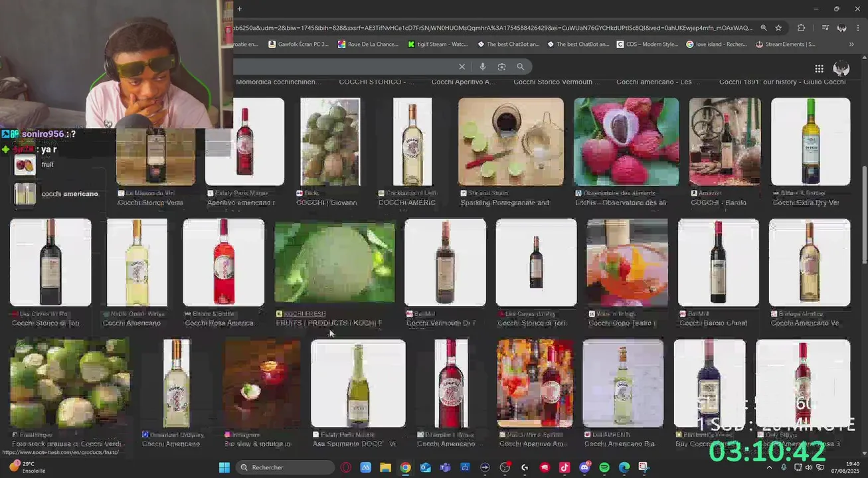Open Chrome media controls icon
Viewport: 868px width, 478px height.
pyautogui.click(x=825, y=28)
